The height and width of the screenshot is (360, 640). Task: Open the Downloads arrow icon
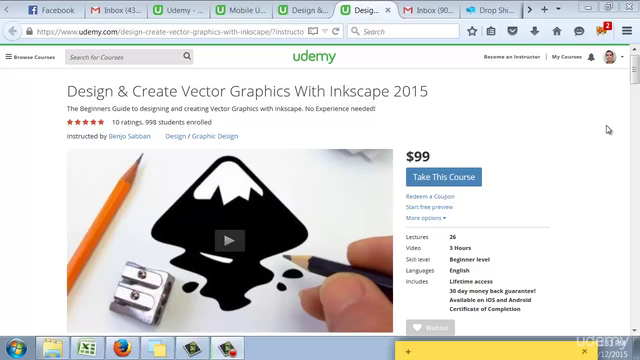[535, 31]
